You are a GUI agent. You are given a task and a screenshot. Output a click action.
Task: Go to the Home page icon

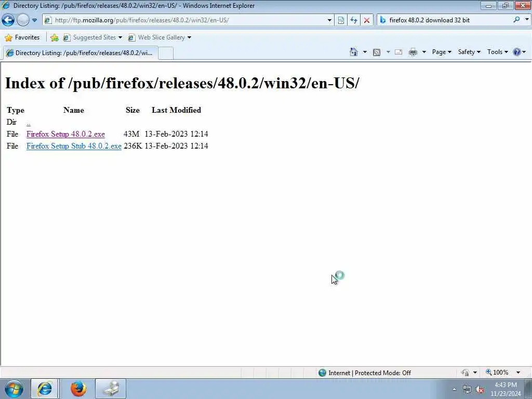point(353,52)
